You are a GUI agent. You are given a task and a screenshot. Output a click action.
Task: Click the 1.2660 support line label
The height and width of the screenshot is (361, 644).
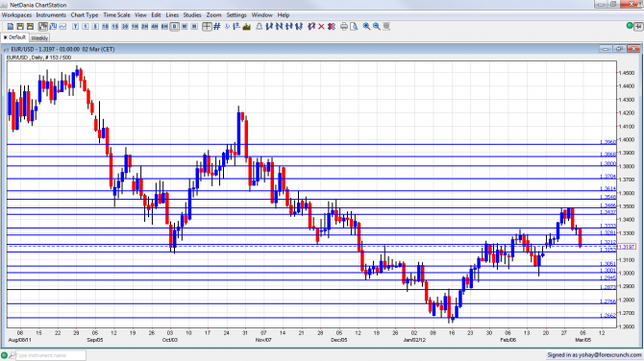(x=607, y=316)
